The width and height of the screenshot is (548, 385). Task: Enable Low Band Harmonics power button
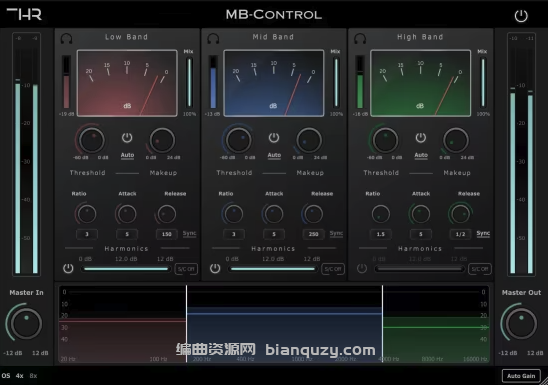[x=68, y=268]
